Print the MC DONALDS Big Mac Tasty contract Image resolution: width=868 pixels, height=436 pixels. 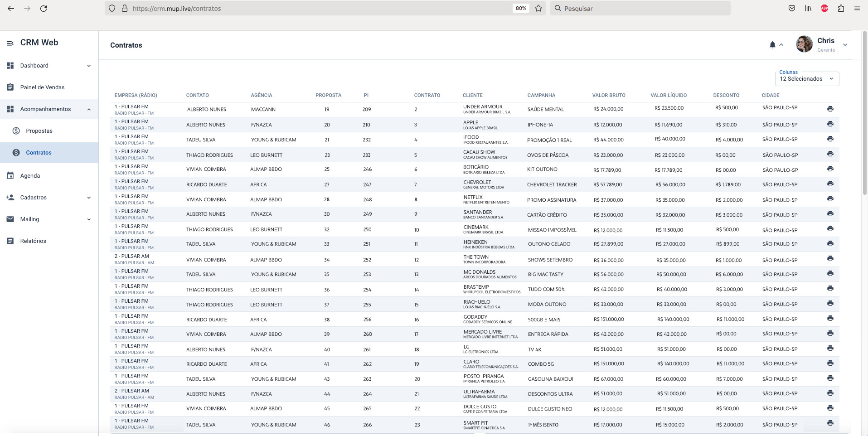point(830,273)
